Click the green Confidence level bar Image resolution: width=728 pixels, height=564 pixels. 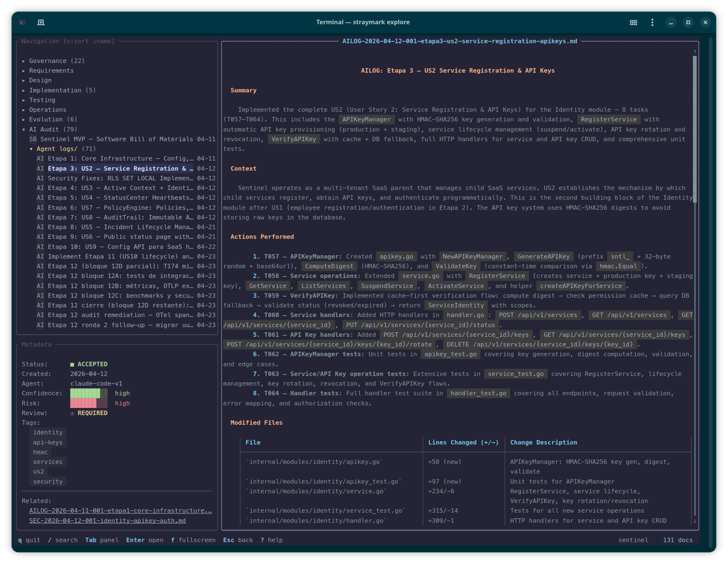coord(89,393)
